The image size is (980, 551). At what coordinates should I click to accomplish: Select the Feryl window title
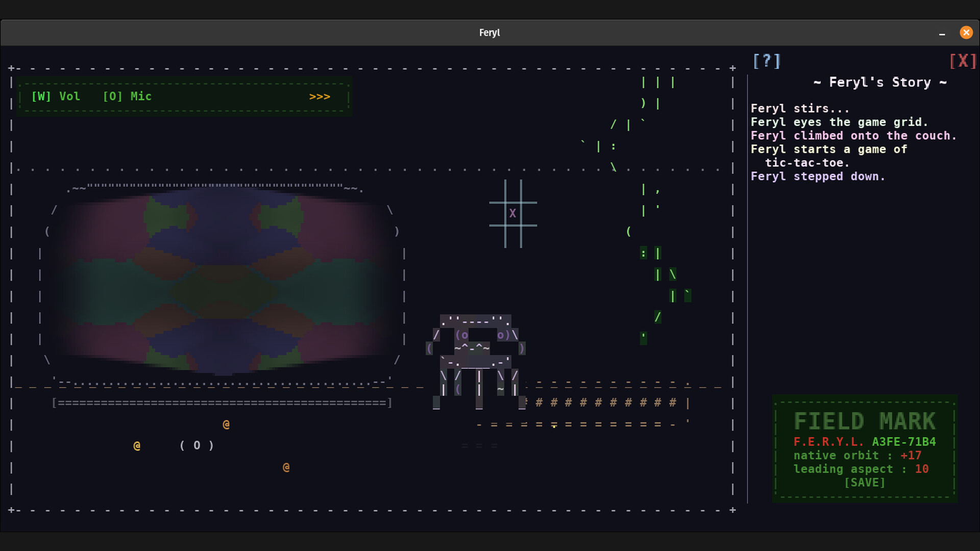point(489,32)
